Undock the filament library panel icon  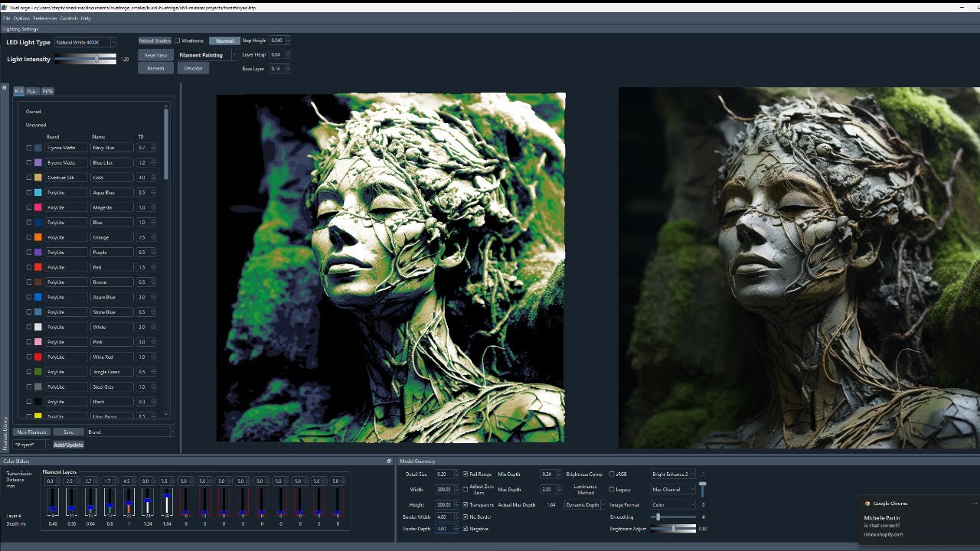coord(5,87)
